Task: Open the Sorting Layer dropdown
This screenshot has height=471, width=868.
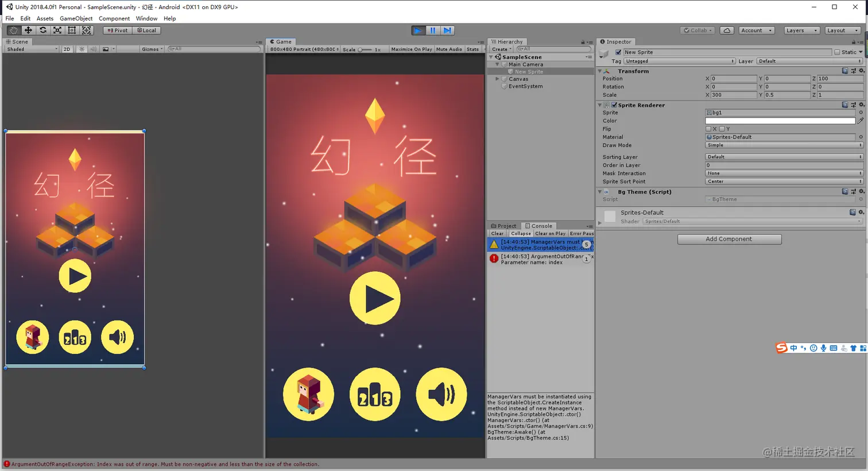Action: tap(784, 157)
